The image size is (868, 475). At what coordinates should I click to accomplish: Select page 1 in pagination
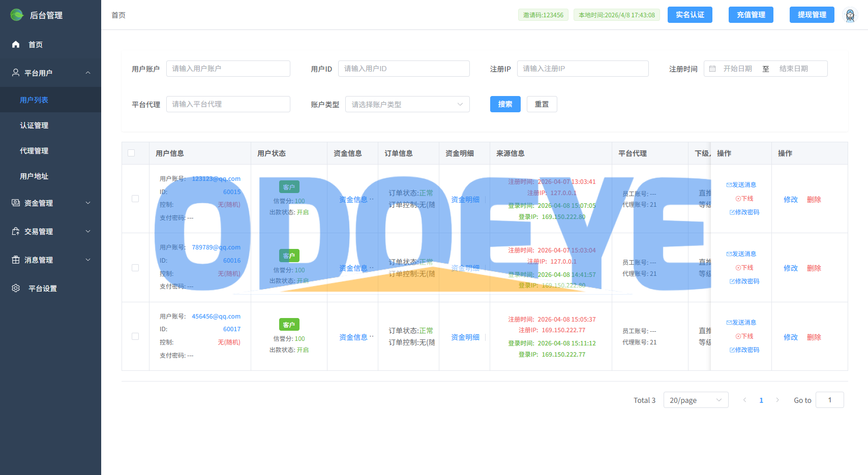tap(761, 400)
